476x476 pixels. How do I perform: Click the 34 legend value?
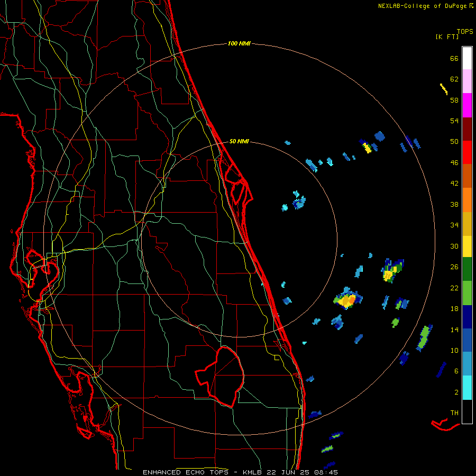(x=454, y=225)
